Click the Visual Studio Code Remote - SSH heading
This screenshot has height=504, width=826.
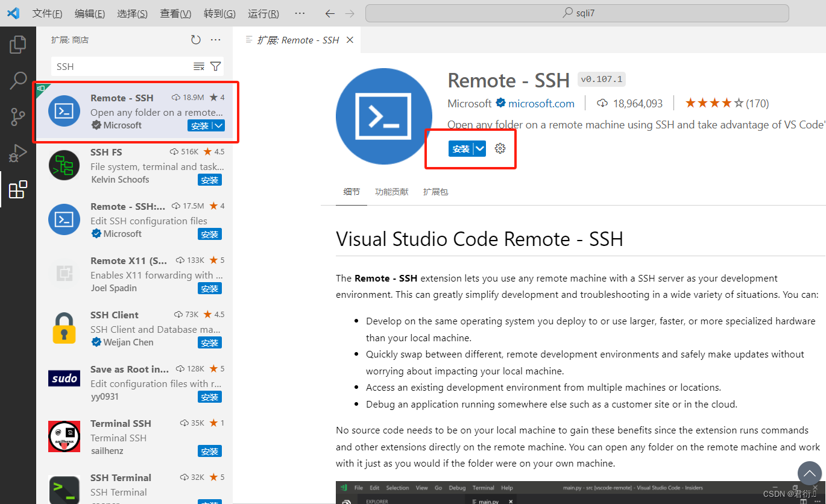[479, 239]
